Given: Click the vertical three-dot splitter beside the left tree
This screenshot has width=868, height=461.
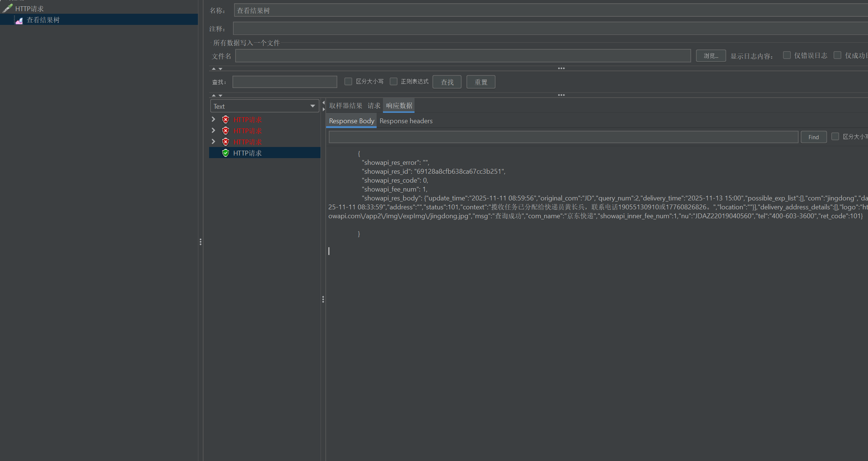Looking at the screenshot, I should tap(201, 242).
